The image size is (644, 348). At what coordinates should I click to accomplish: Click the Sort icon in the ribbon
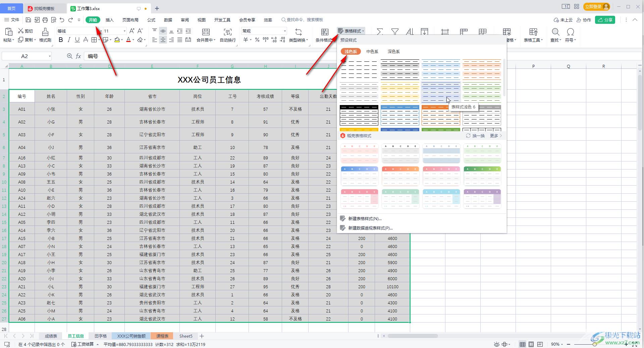coord(410,32)
